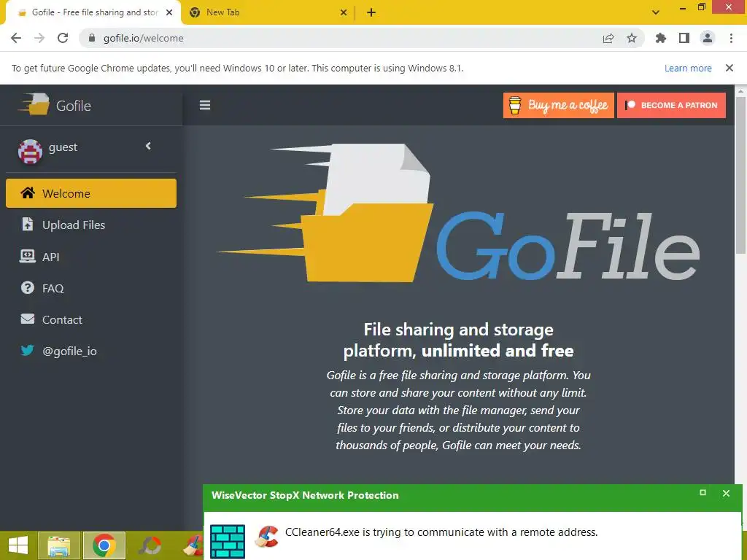Open File Explorer from taskbar
Screen dimensions: 747x560
coord(58,545)
